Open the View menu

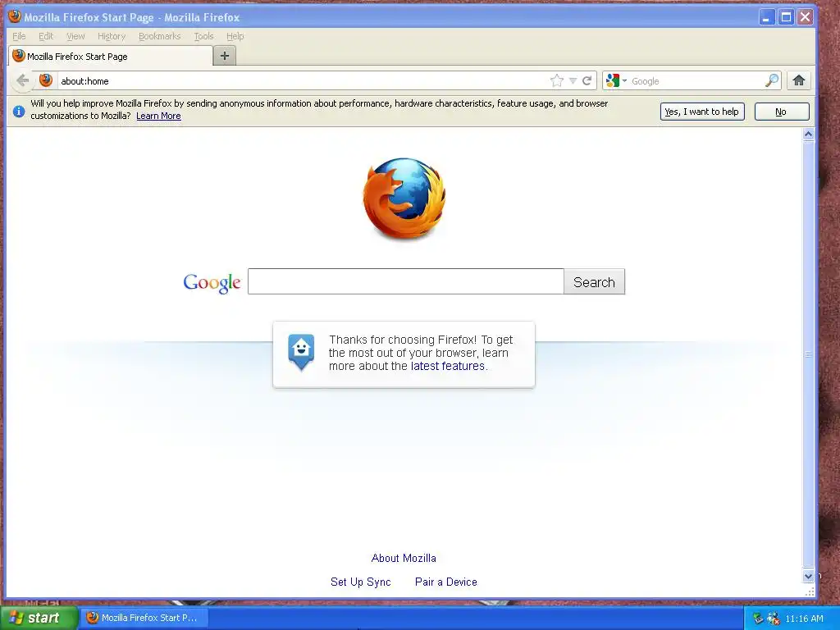[x=75, y=36]
